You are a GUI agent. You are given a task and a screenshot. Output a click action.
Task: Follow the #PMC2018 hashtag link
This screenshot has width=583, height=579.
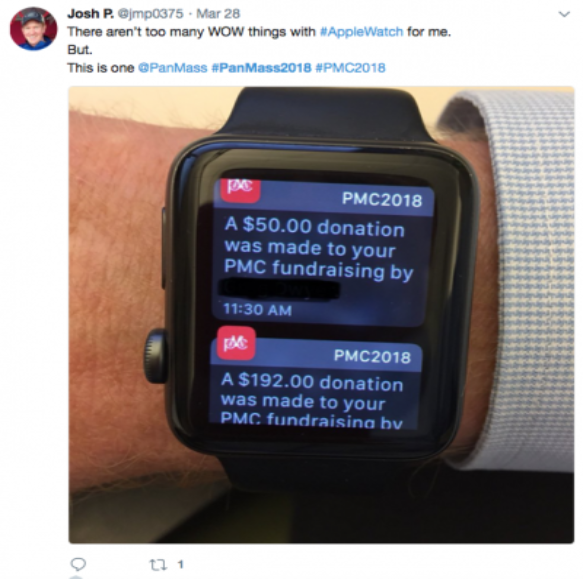(x=350, y=68)
